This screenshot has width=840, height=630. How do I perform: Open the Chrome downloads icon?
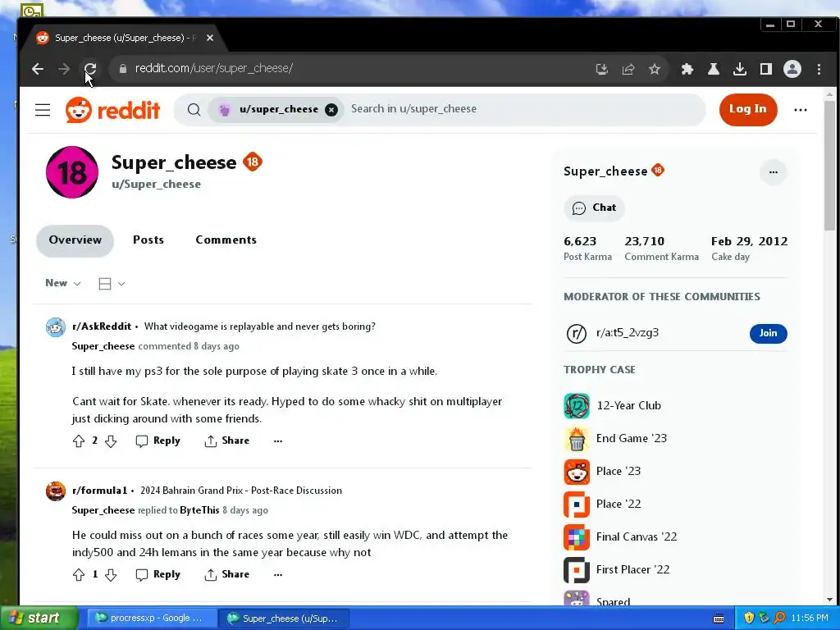(x=739, y=69)
